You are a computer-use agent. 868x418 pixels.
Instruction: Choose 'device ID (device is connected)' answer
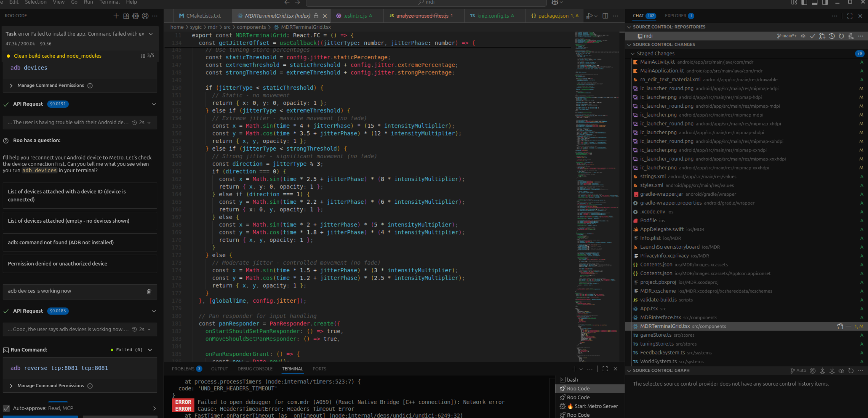80,196
